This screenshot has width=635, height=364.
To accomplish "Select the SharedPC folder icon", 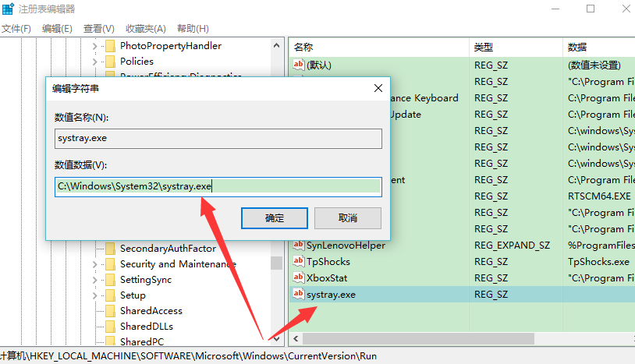I will (110, 341).
